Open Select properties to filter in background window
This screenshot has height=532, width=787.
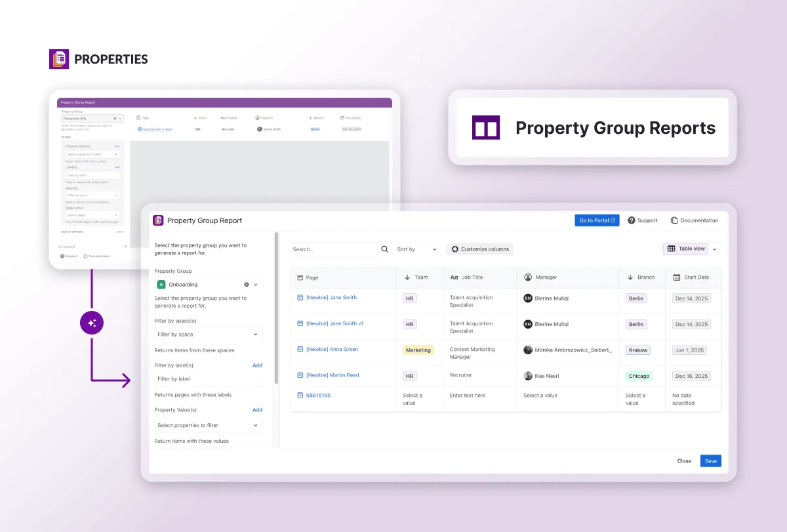tap(92, 154)
